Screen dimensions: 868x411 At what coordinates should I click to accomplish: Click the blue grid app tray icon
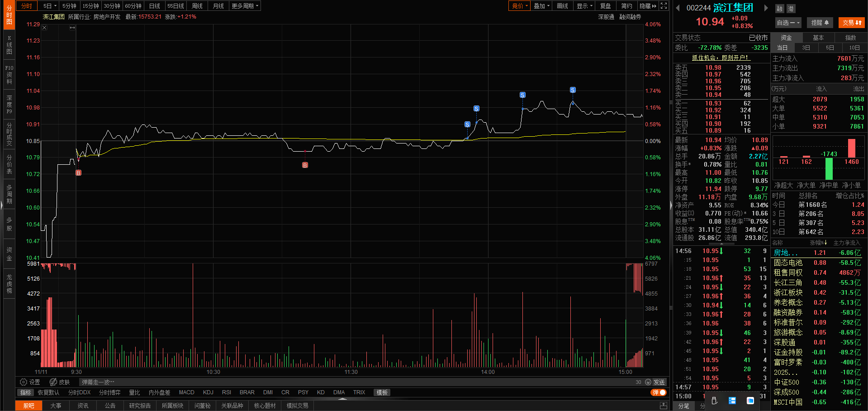(x=732, y=401)
